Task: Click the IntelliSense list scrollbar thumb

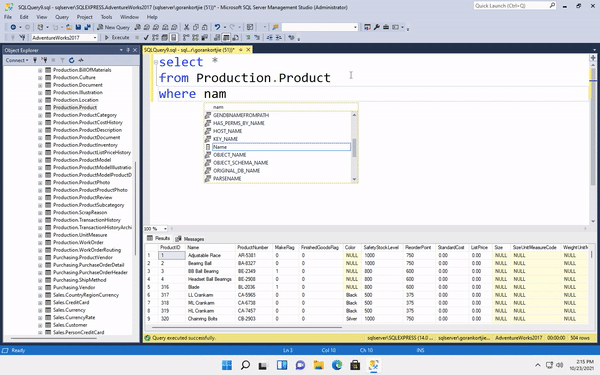Action: click(x=354, y=148)
